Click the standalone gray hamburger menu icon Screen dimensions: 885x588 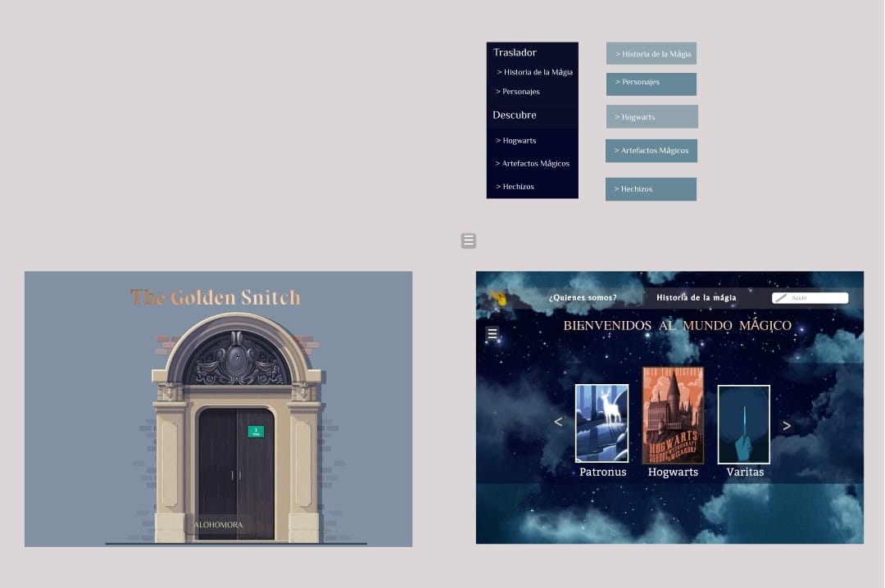(x=468, y=241)
